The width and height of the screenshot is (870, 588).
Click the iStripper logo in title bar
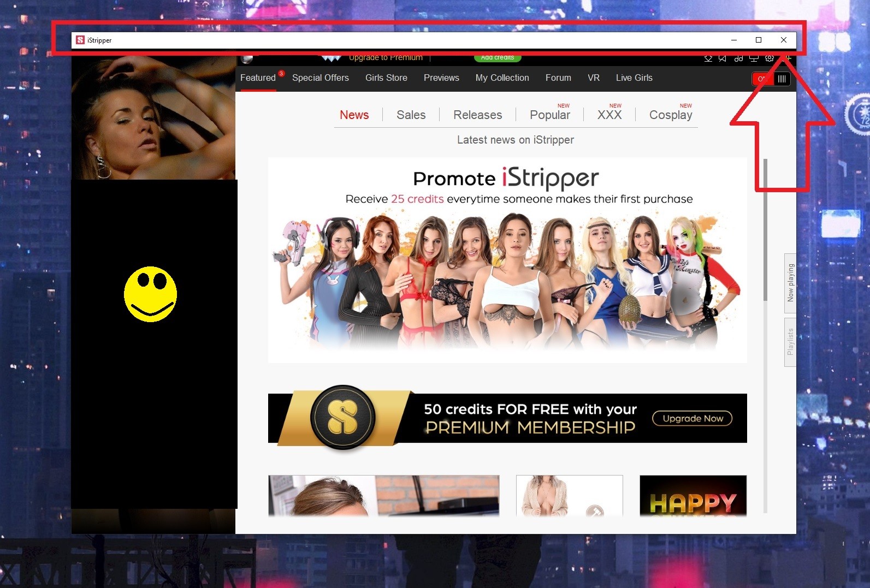click(80, 40)
